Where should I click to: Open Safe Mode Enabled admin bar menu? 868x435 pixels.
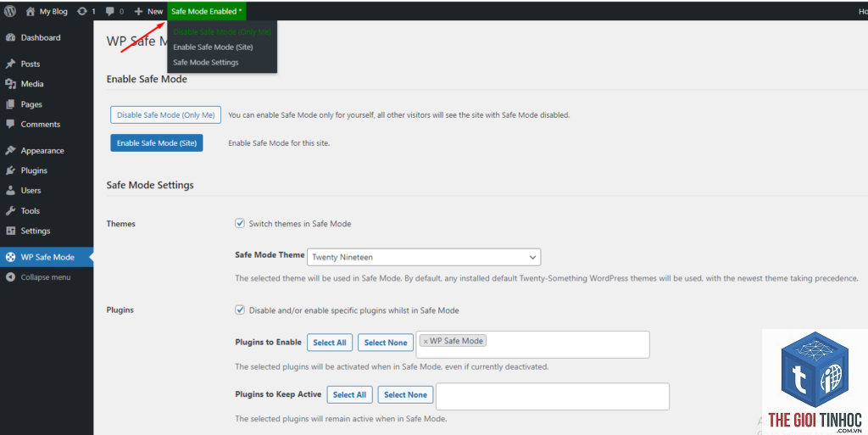point(207,11)
